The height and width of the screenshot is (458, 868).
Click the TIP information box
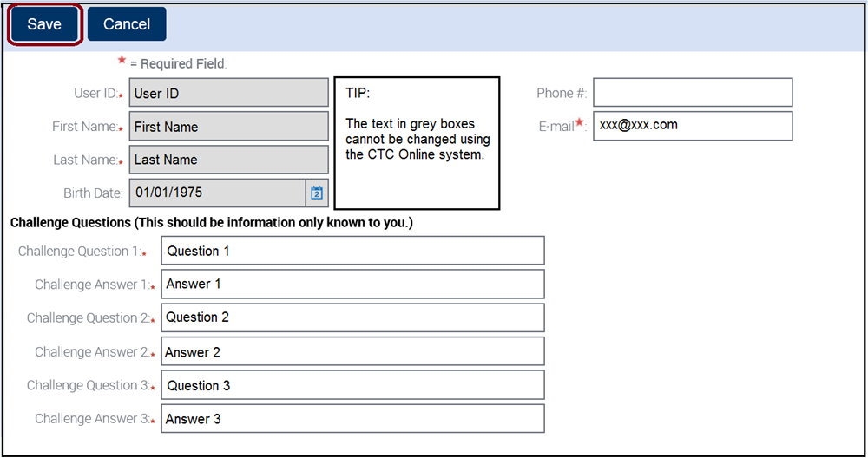417,143
